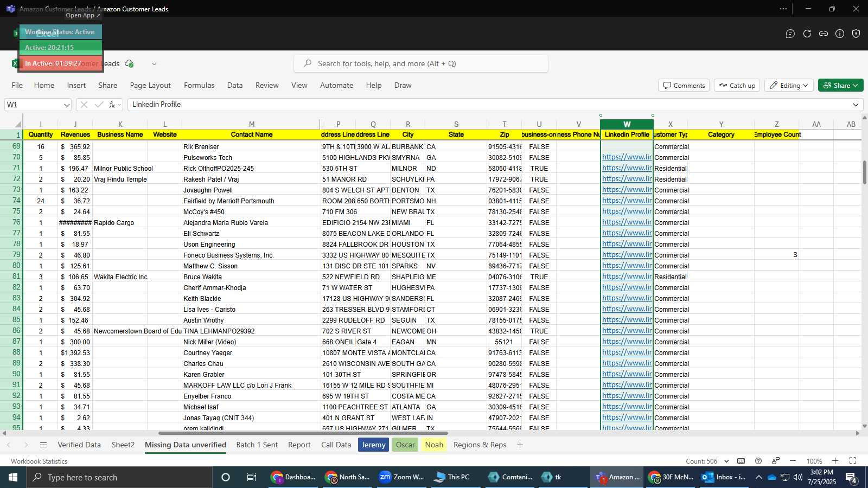Switch to the Regions & Reps sheet
The height and width of the screenshot is (488, 868).
click(480, 445)
